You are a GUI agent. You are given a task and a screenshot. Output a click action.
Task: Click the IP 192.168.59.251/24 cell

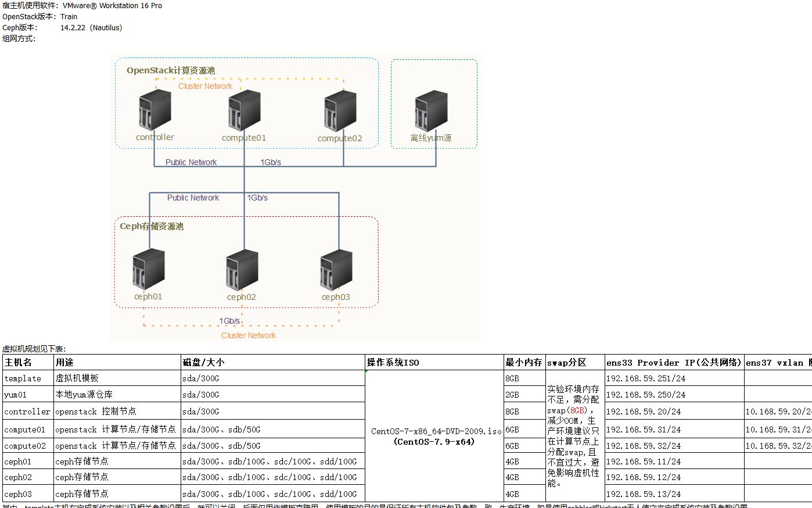(x=674, y=378)
